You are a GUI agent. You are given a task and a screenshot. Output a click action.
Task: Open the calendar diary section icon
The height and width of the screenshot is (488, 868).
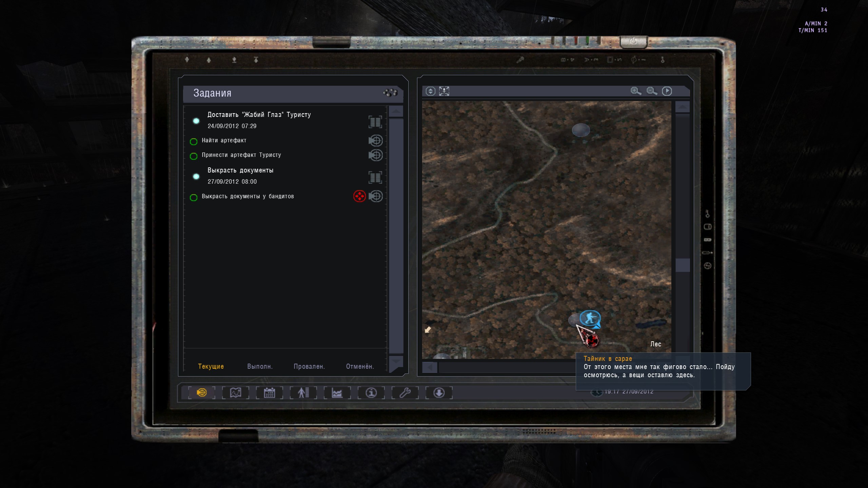(269, 392)
